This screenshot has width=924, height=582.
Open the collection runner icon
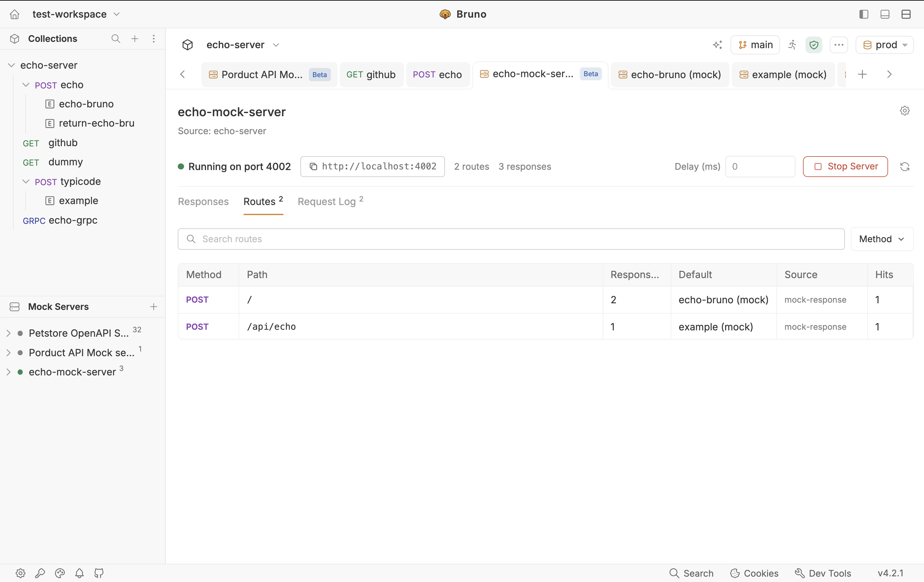792,45
